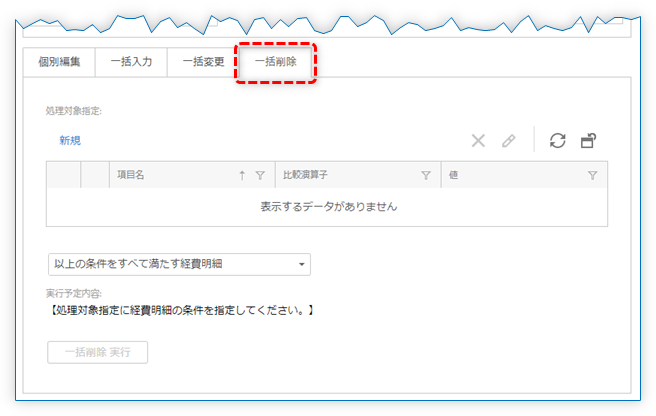Screen dimensions: 656x416
Task: Click the 【処理対象指定に経費明細の条件を指定してください。】 text
Action: [182, 311]
